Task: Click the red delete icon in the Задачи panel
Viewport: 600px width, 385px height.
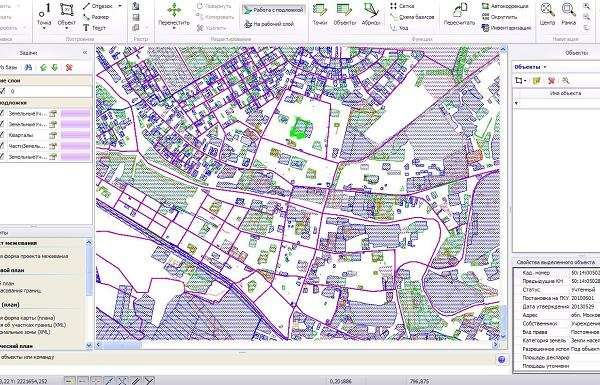Action: (69, 67)
